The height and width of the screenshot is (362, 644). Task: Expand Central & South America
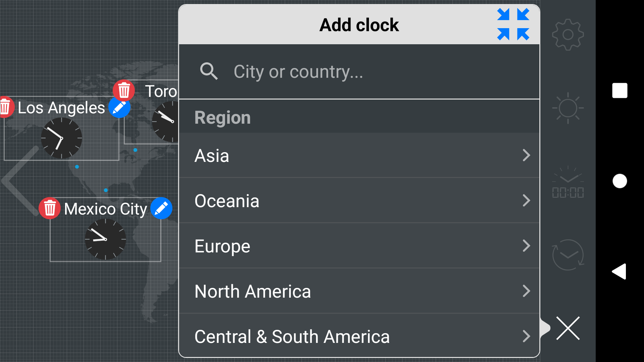pos(359,336)
